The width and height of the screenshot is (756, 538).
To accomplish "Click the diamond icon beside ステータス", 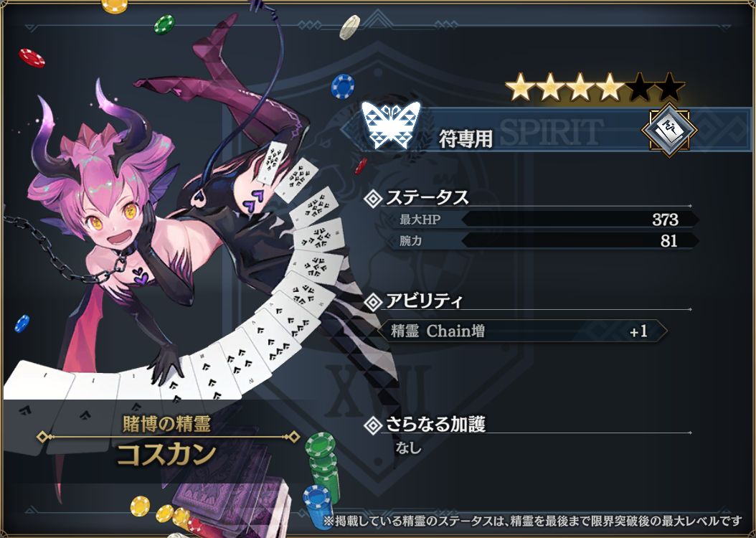I will pos(373,198).
